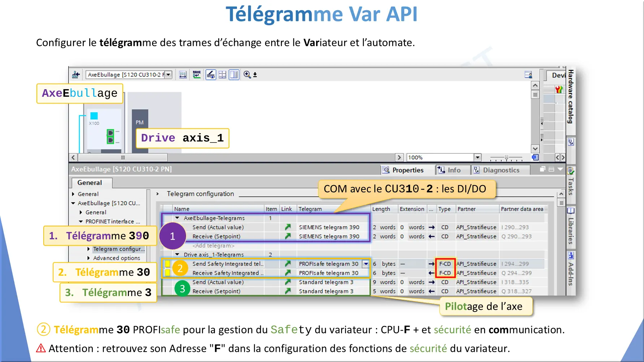644x362 pixels.
Task: Click the zoom slider handle
Action: coord(506,158)
